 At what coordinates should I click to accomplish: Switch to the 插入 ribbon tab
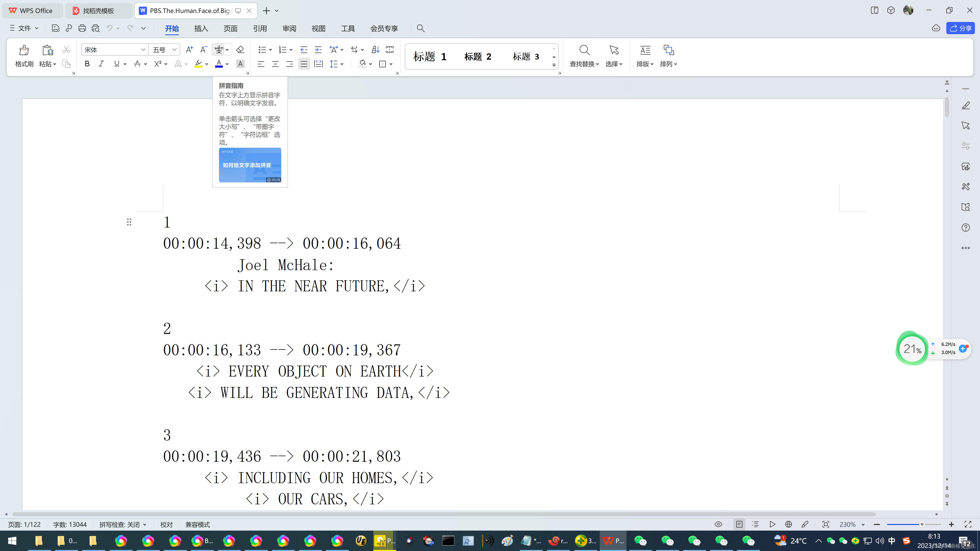coord(201,29)
